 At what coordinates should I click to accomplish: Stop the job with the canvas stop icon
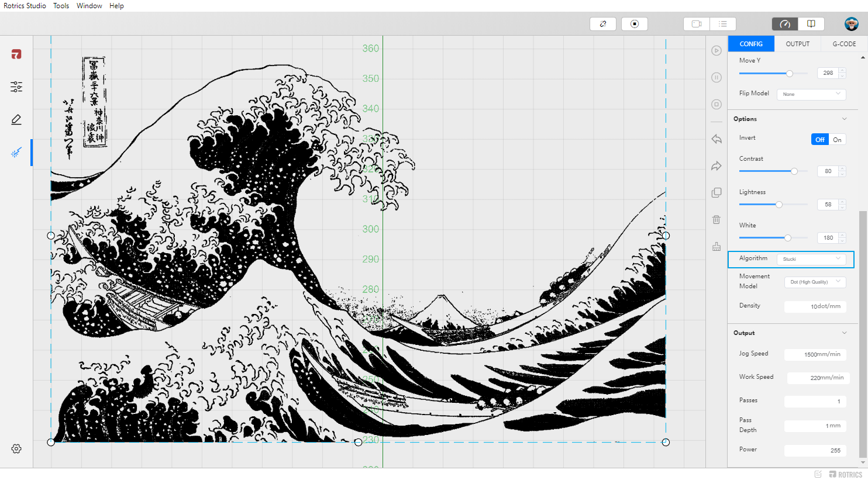click(717, 104)
